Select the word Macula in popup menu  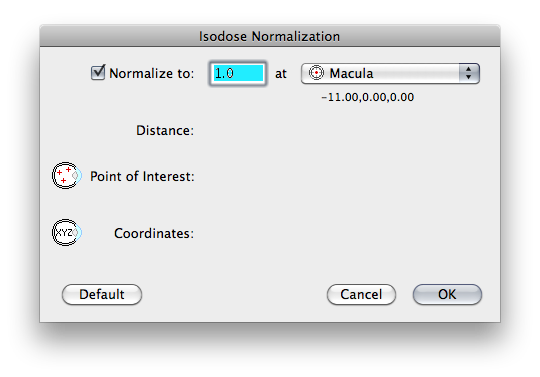click(x=351, y=73)
